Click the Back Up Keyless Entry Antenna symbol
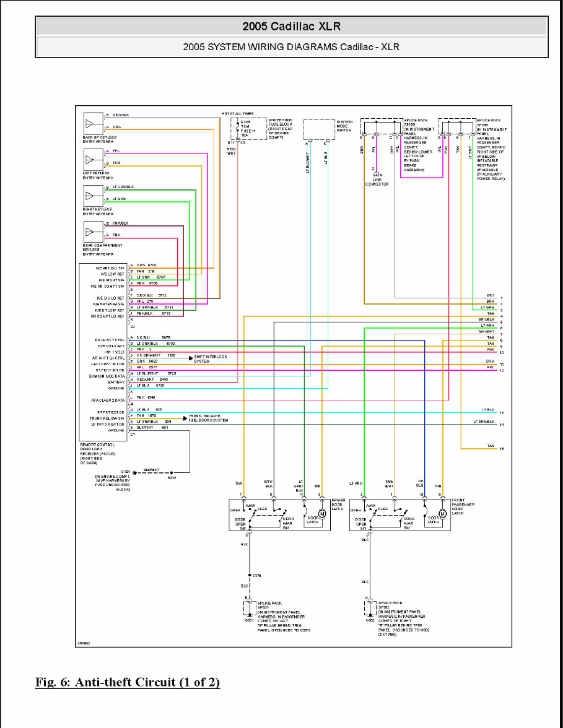The width and height of the screenshot is (563, 728). coord(94,124)
